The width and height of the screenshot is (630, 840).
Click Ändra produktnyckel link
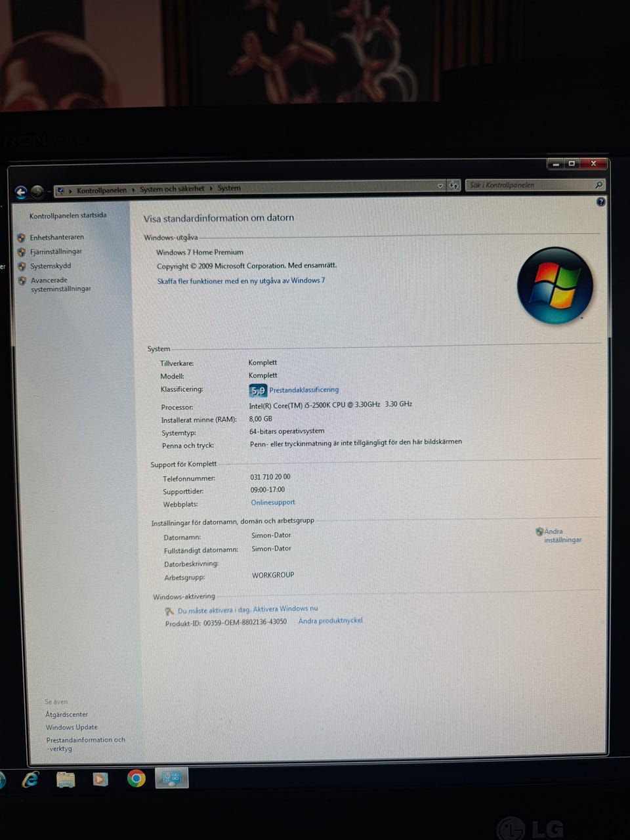click(330, 621)
